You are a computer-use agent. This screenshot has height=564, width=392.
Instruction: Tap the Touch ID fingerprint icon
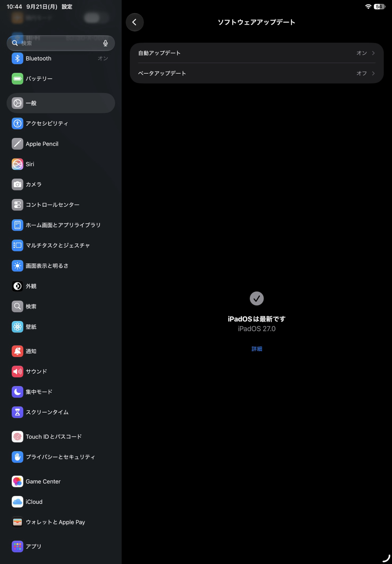[x=17, y=437]
